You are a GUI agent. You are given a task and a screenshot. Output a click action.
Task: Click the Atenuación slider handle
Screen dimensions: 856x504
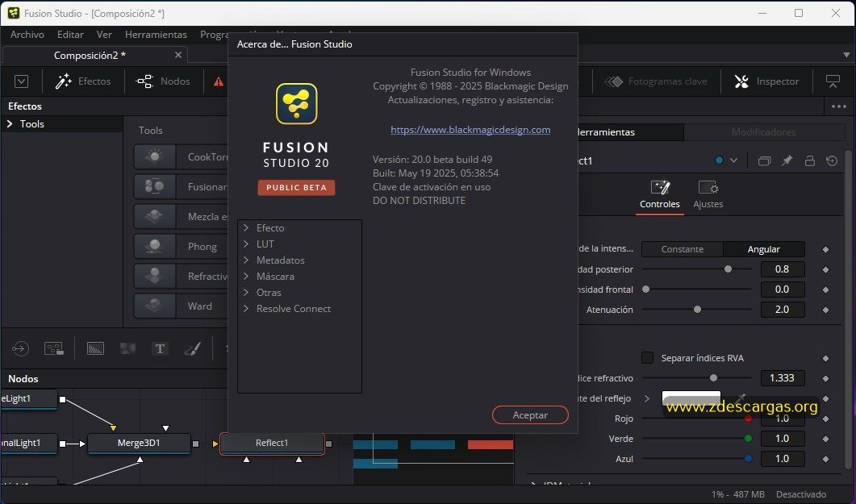[697, 310]
